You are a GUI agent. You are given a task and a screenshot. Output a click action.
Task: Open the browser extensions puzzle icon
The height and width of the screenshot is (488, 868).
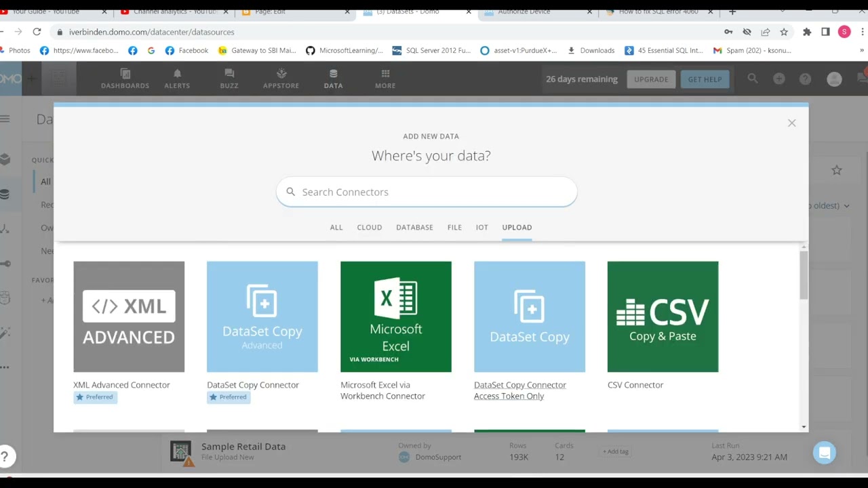[x=807, y=32]
